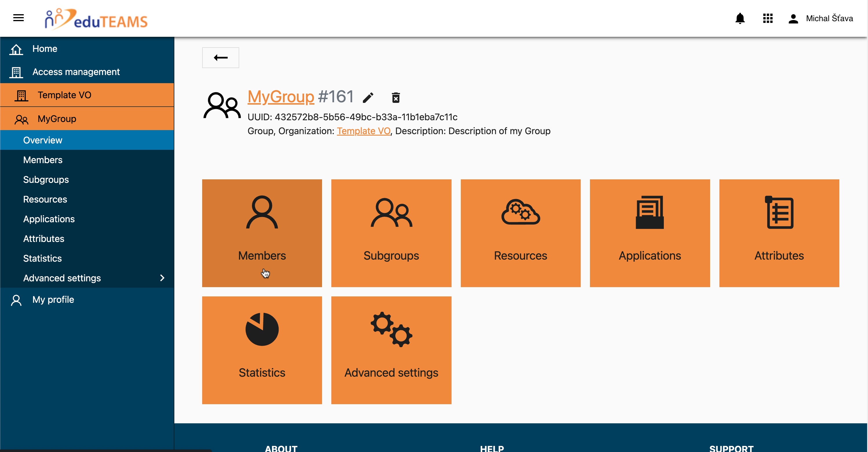Click the MyGroup sidebar people icon

click(x=21, y=119)
